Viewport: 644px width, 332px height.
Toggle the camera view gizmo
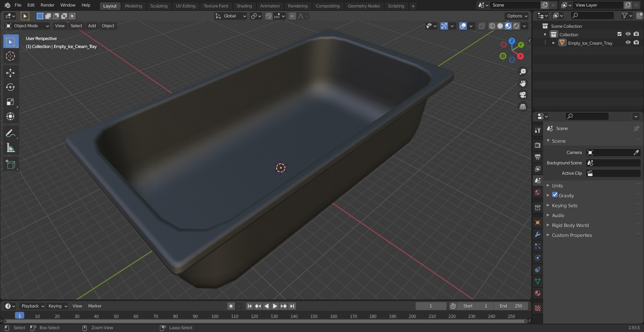522,95
